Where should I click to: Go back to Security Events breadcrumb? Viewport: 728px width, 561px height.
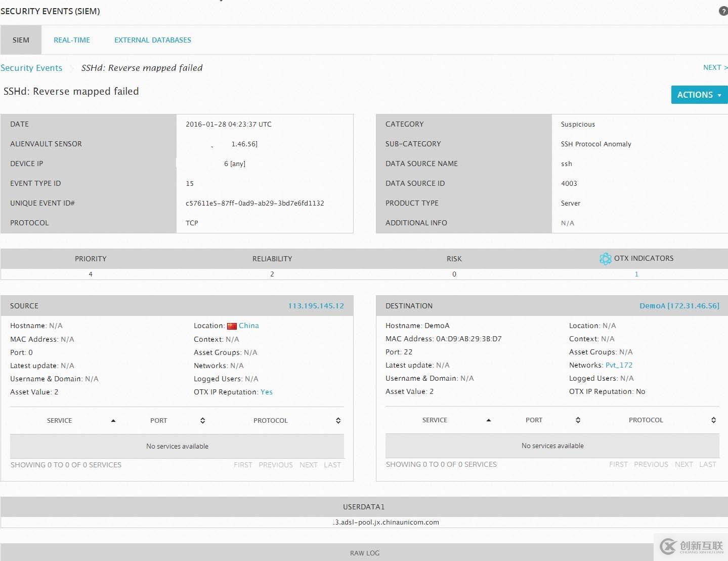tap(31, 68)
